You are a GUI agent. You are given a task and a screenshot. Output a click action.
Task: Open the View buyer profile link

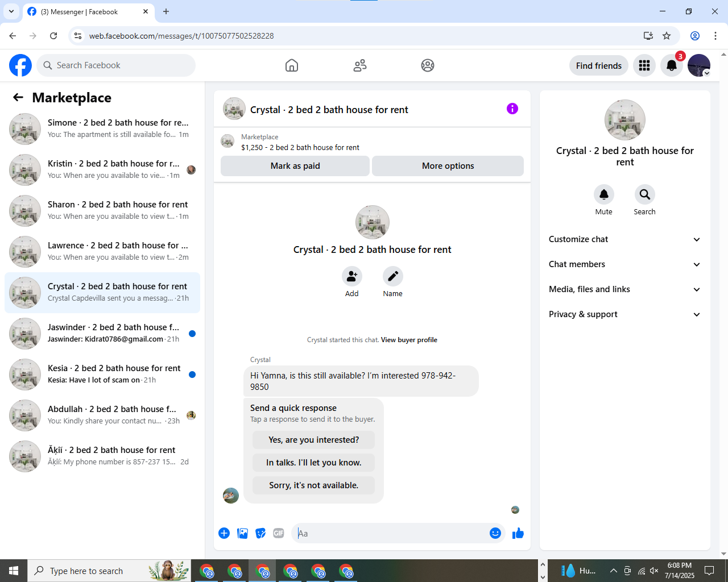coord(409,340)
